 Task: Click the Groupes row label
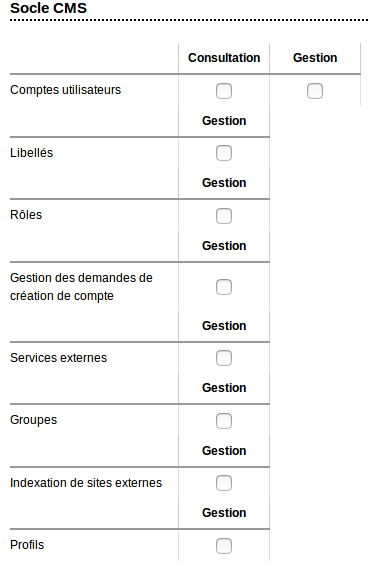pyautogui.click(x=34, y=420)
